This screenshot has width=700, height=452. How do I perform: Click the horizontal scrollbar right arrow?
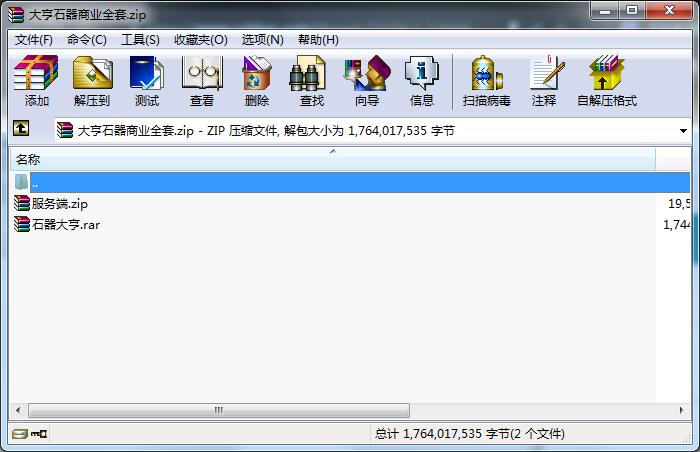(683, 410)
